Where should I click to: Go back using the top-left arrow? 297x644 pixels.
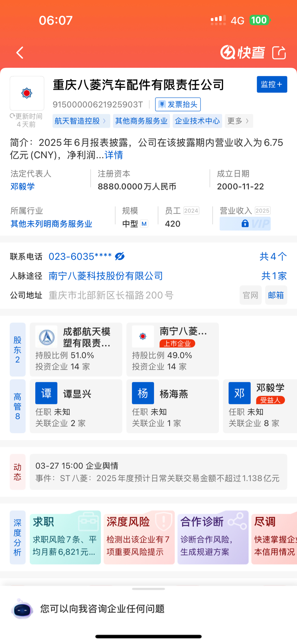tap(20, 53)
